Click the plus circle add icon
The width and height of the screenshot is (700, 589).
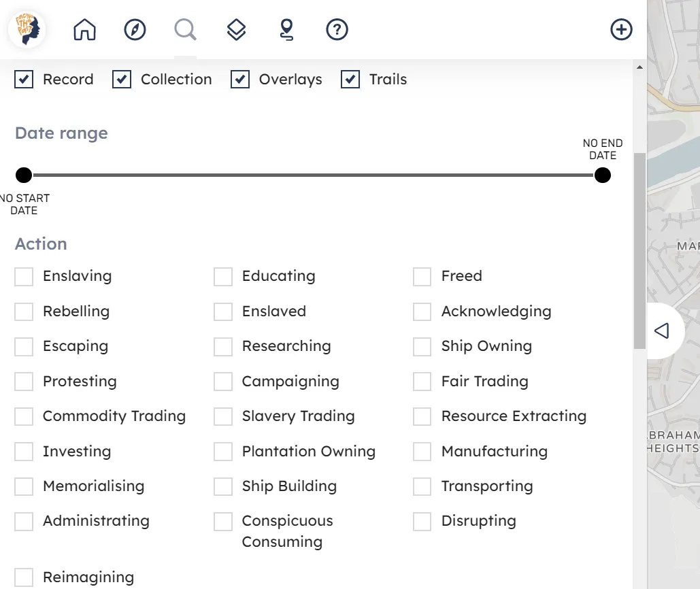click(621, 30)
